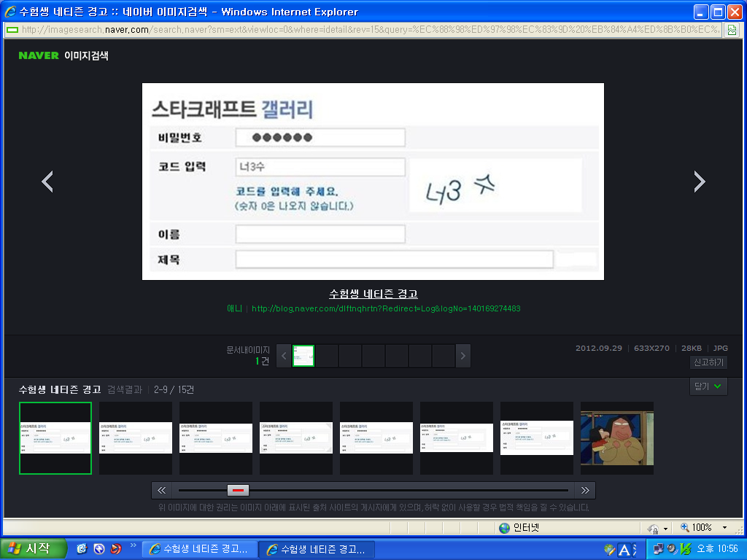
Task: Open the 시작 Start menu
Action: pyautogui.click(x=32, y=549)
